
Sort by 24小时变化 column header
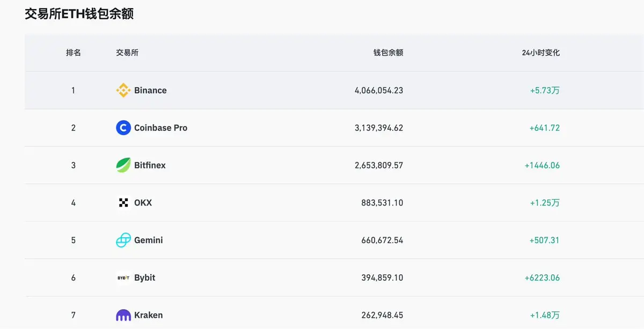(540, 53)
